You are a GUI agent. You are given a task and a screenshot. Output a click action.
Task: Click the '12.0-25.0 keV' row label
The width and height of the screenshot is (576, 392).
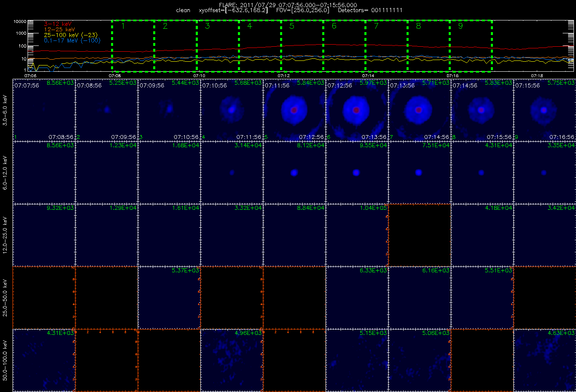pos(5,235)
